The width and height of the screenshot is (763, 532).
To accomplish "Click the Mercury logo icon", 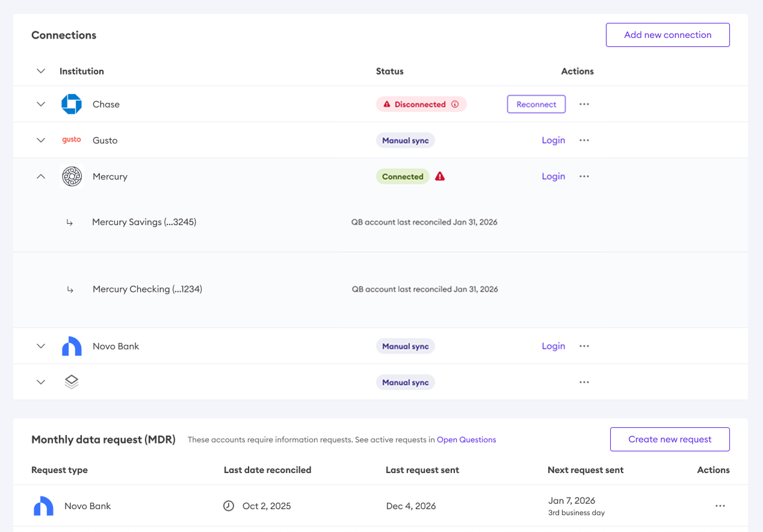I will (x=72, y=176).
